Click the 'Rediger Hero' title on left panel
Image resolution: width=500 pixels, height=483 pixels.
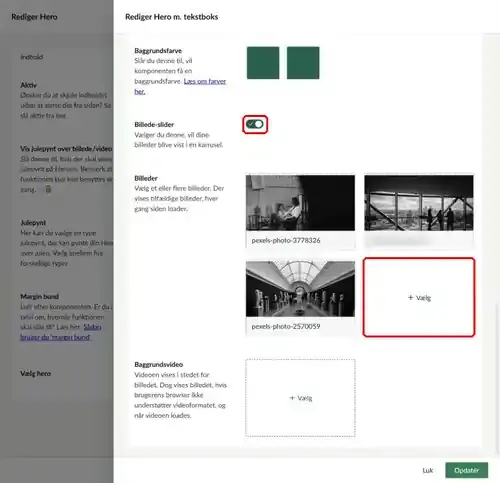pos(34,17)
